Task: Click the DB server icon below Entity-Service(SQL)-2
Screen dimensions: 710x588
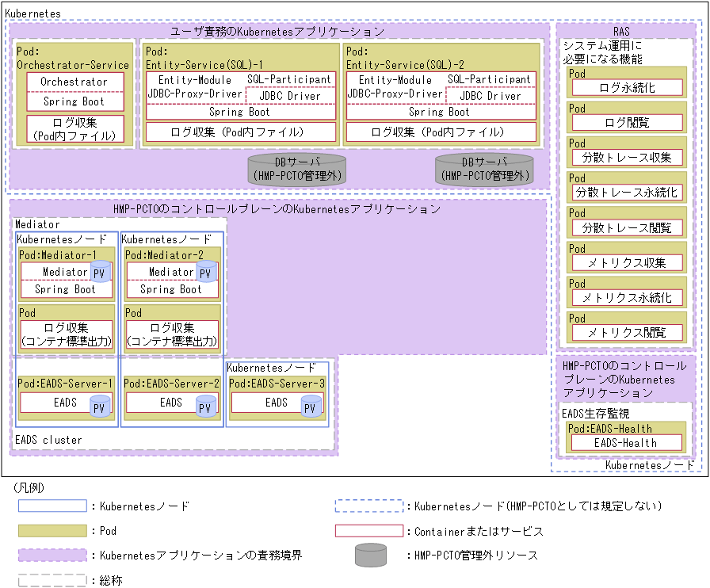Action: [x=483, y=168]
